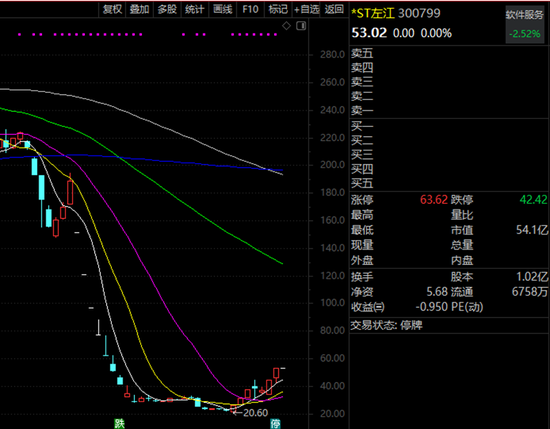550x429 pixels.
Task: Click the 返回 back button
Action: point(334,9)
